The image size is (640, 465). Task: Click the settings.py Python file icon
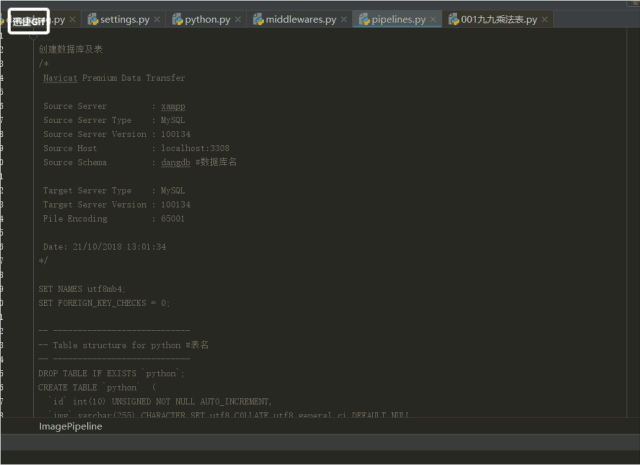[x=93, y=19]
